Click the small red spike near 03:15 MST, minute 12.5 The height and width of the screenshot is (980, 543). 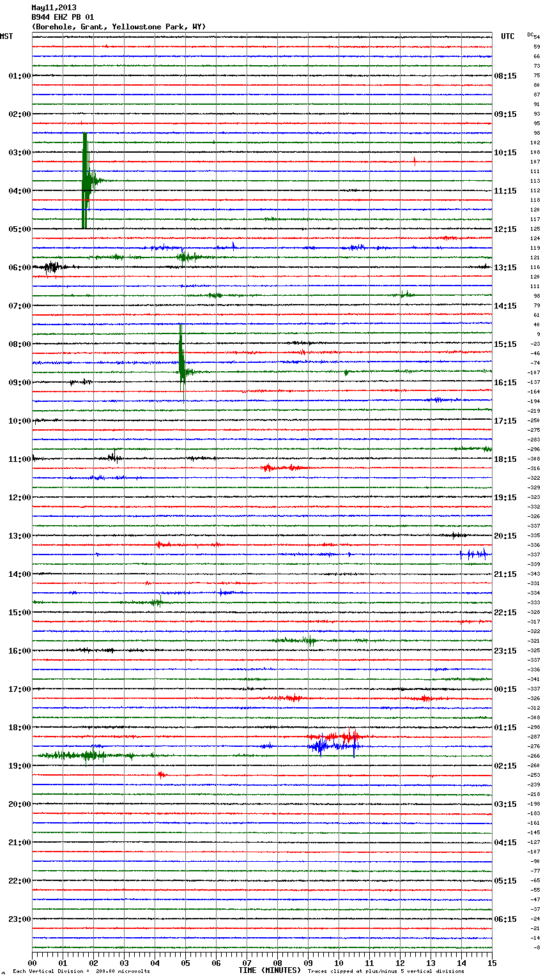click(x=415, y=161)
